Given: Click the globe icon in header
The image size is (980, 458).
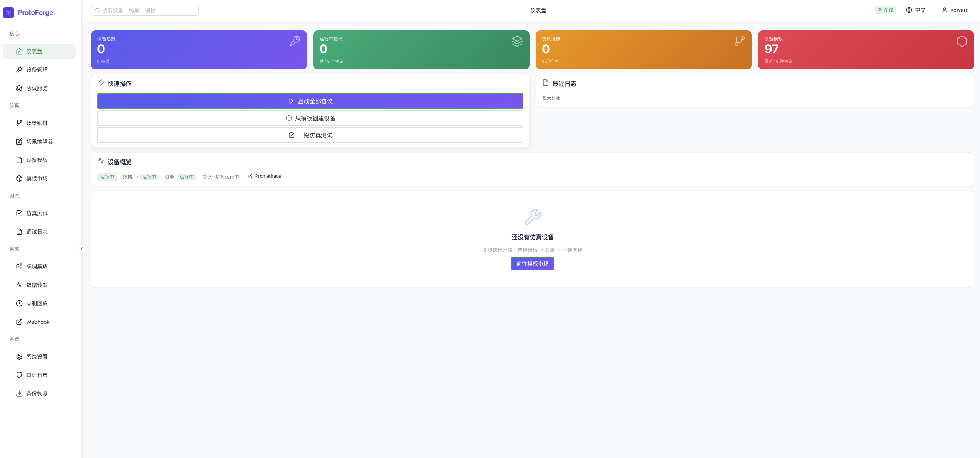Looking at the screenshot, I should coord(909,10).
